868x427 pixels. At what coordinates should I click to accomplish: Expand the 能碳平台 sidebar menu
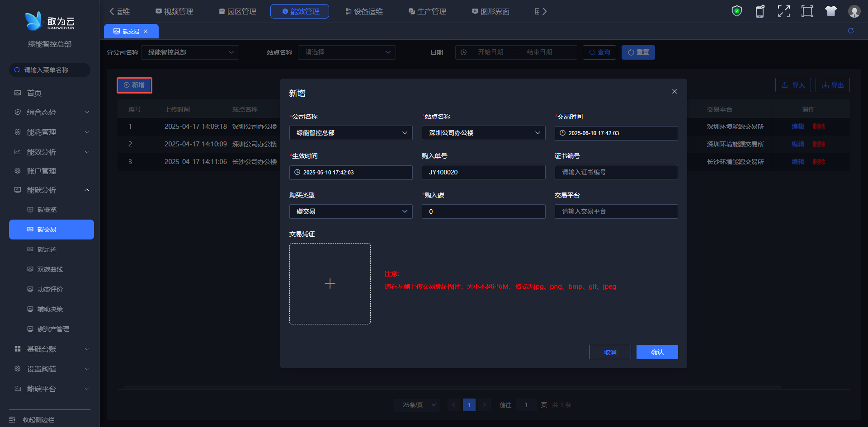(x=52, y=389)
